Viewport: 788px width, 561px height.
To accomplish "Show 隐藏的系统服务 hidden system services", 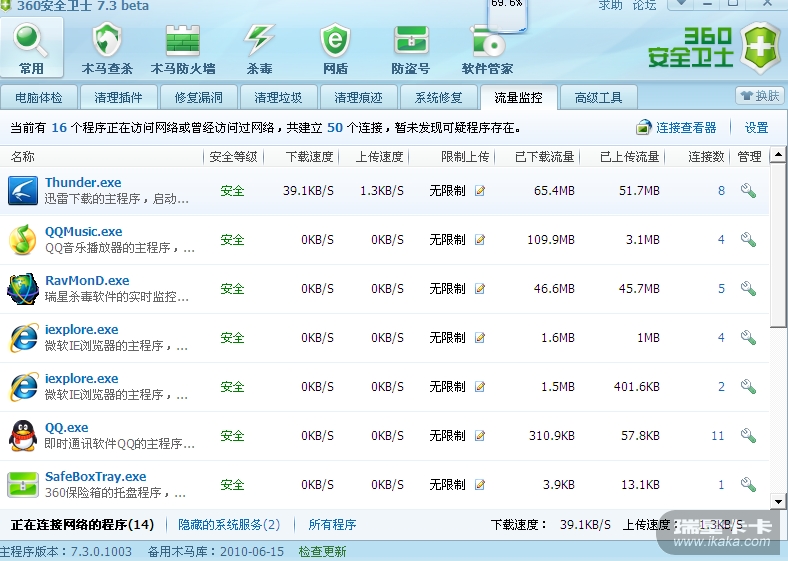I will tap(229, 524).
